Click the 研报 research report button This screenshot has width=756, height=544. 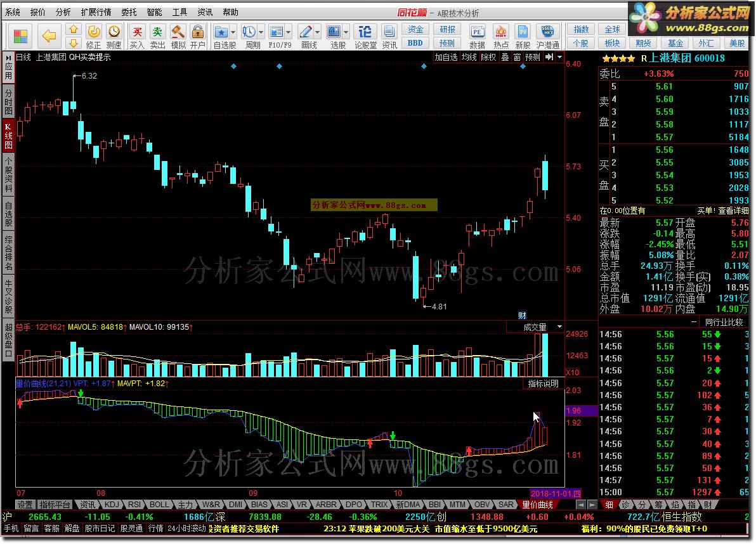click(x=447, y=29)
